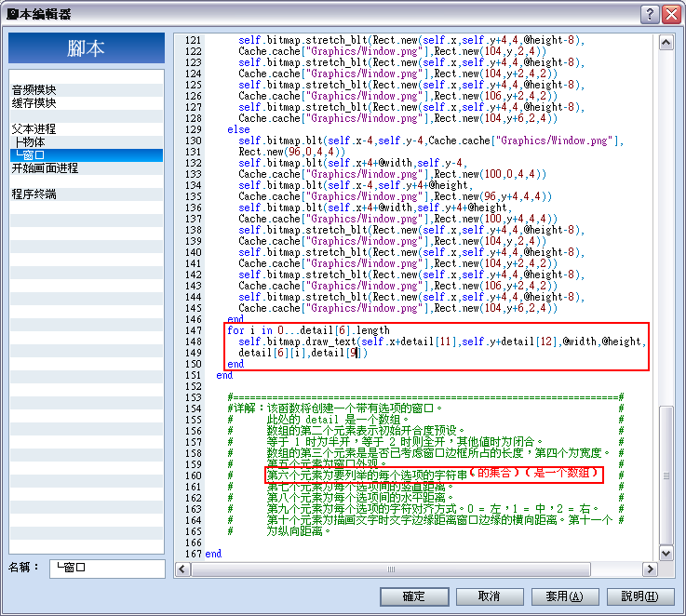Click line 130 self.bitmap.blt call
686x616 pixels.
tap(431, 141)
